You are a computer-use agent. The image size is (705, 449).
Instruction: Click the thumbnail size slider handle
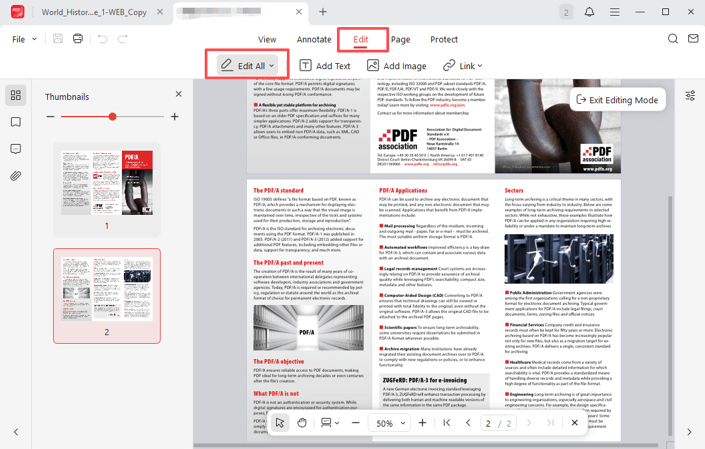coord(112,117)
